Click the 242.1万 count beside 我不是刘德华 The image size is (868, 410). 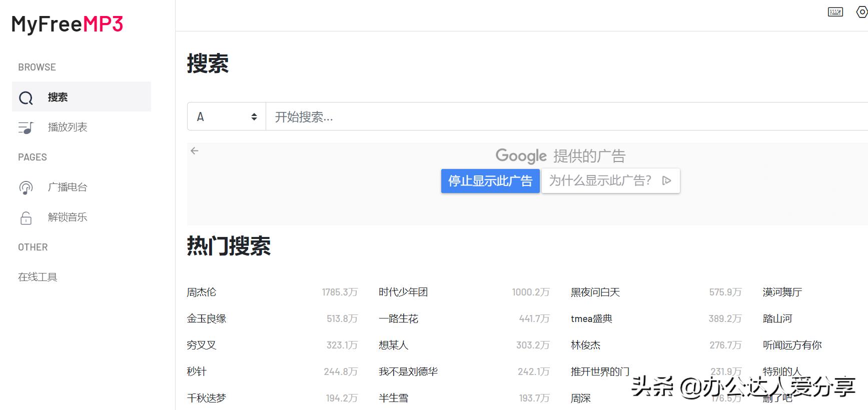point(534,371)
